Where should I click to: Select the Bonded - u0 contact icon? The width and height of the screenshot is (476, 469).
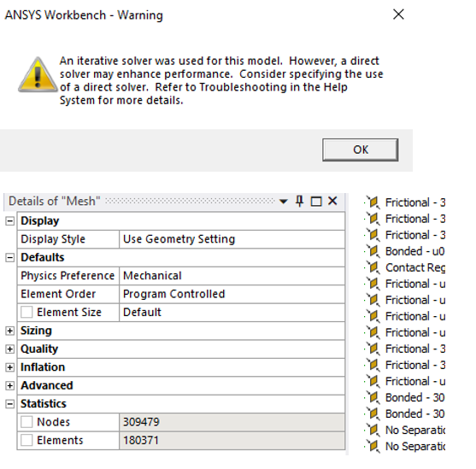point(373,251)
